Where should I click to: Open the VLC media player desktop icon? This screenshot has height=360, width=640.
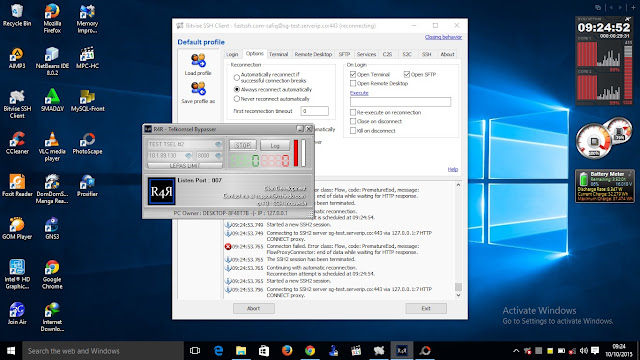[52, 147]
